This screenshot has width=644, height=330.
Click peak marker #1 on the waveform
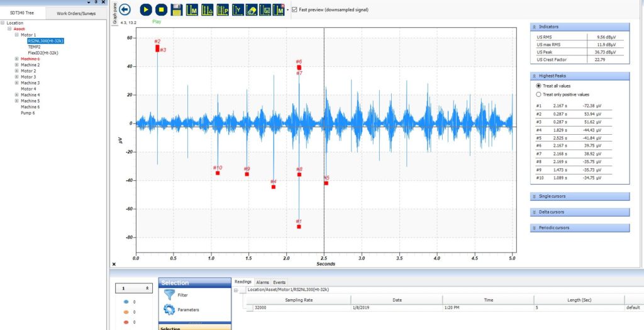coord(299,226)
